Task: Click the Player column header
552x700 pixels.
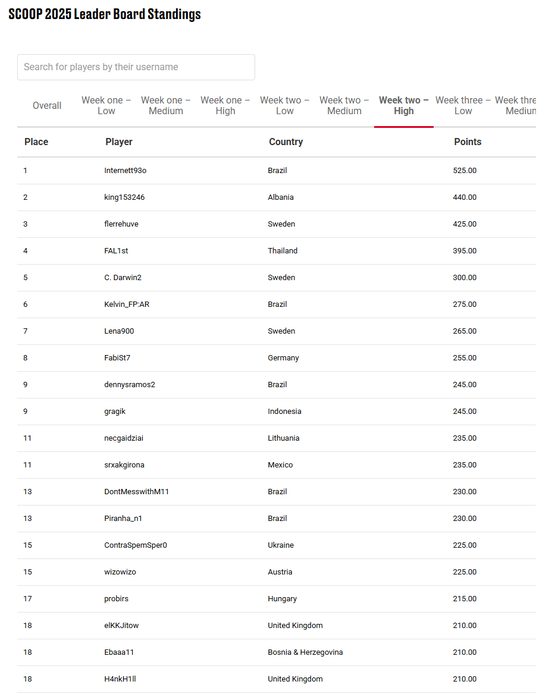Action: coord(119,142)
